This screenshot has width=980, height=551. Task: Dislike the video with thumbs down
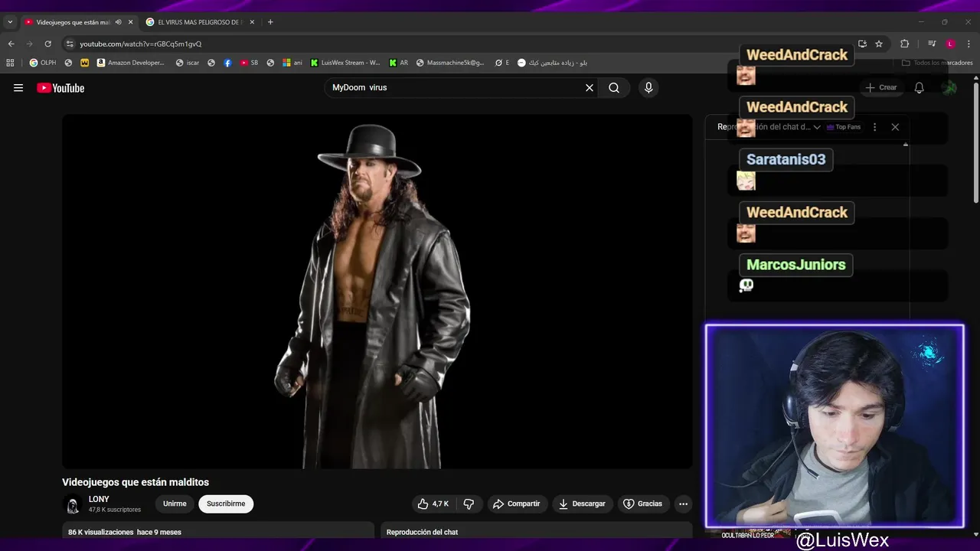469,504
